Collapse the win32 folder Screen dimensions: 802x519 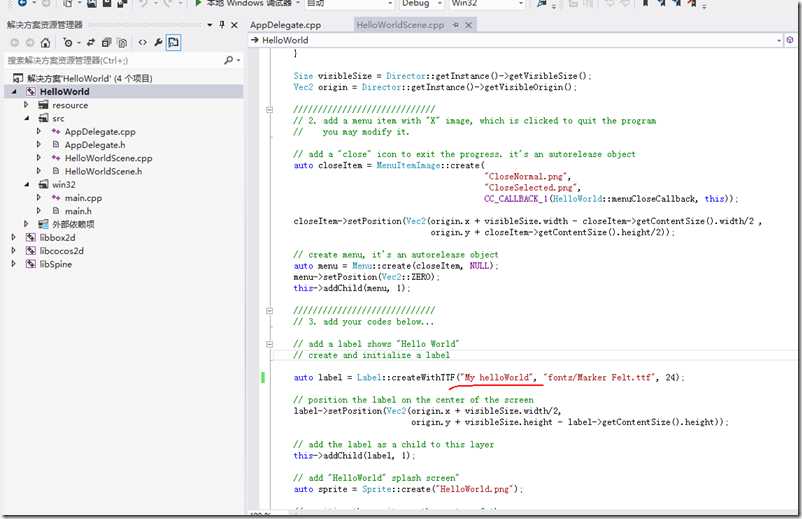pos(27,185)
